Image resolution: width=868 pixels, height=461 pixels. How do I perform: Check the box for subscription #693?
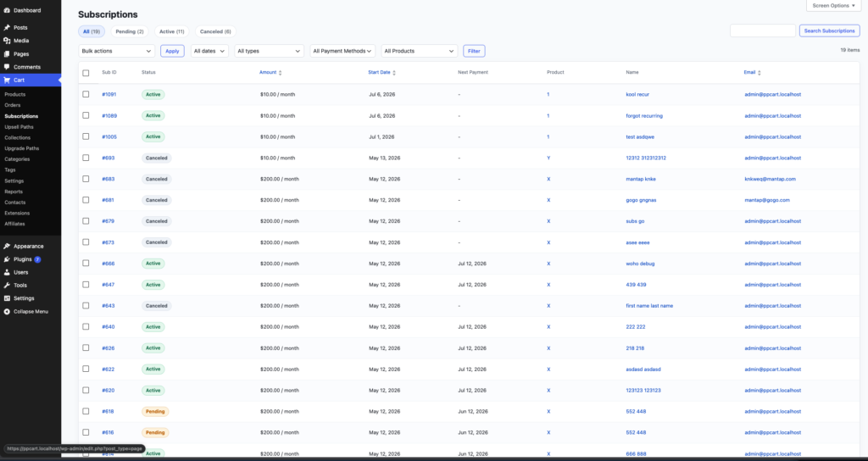tap(86, 157)
